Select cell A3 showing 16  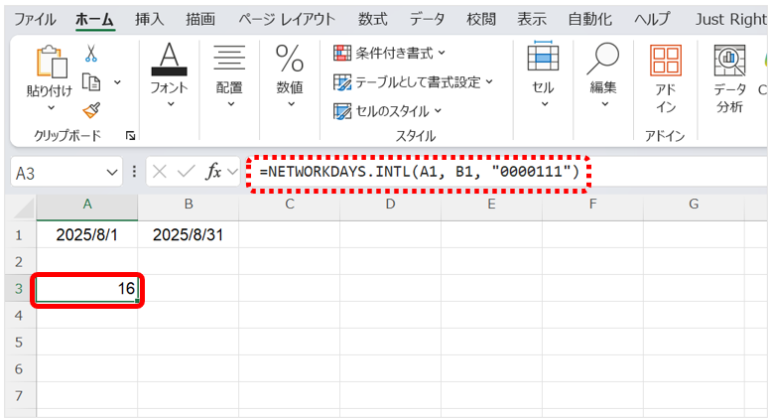point(87,288)
